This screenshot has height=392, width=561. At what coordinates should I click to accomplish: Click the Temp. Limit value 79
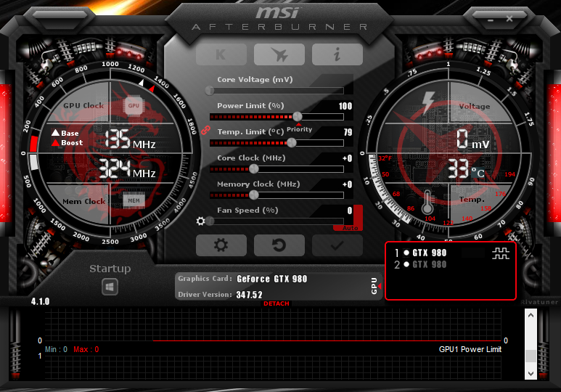(x=348, y=132)
